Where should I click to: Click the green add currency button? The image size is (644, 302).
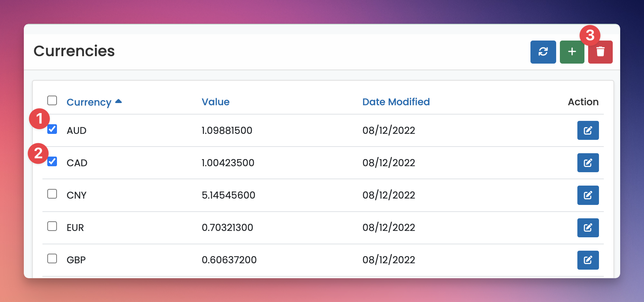tap(572, 52)
